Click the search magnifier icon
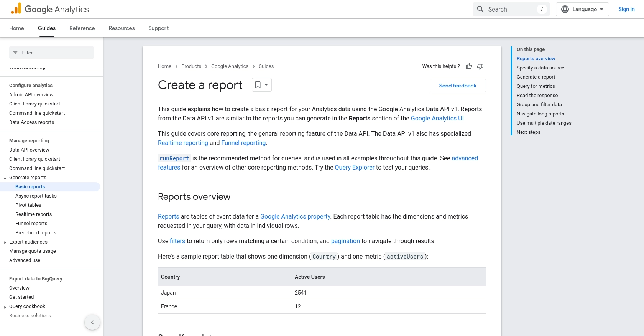 click(x=480, y=9)
